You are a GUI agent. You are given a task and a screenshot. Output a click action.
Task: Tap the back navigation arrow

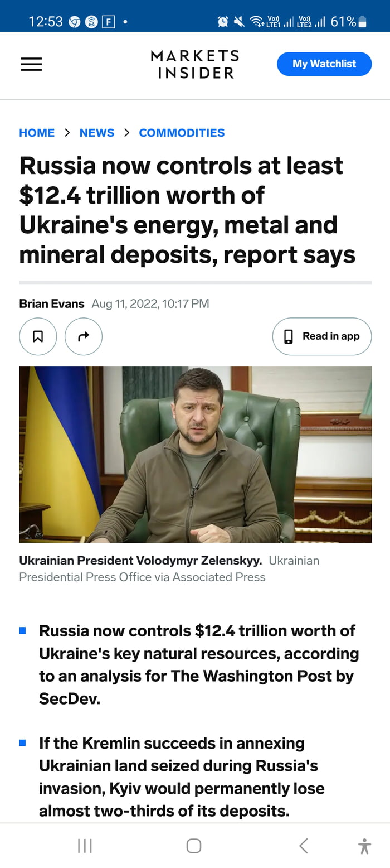tap(303, 845)
